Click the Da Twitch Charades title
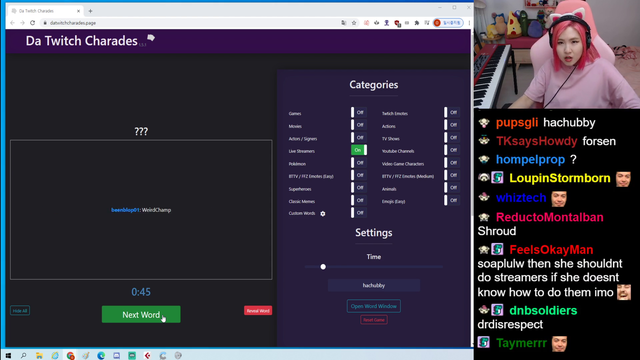The image size is (640, 360). (x=82, y=41)
